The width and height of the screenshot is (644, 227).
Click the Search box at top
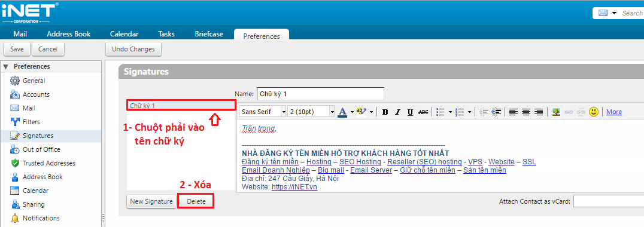(x=632, y=13)
